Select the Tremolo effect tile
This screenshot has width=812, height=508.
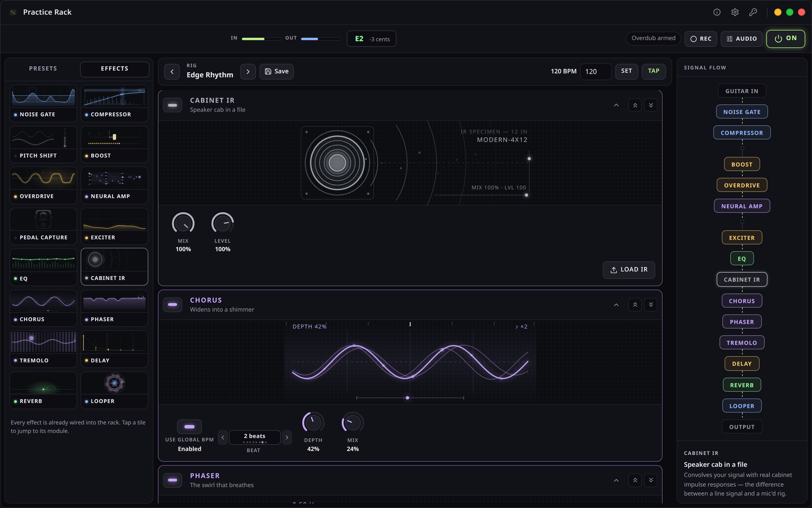pyautogui.click(x=43, y=349)
